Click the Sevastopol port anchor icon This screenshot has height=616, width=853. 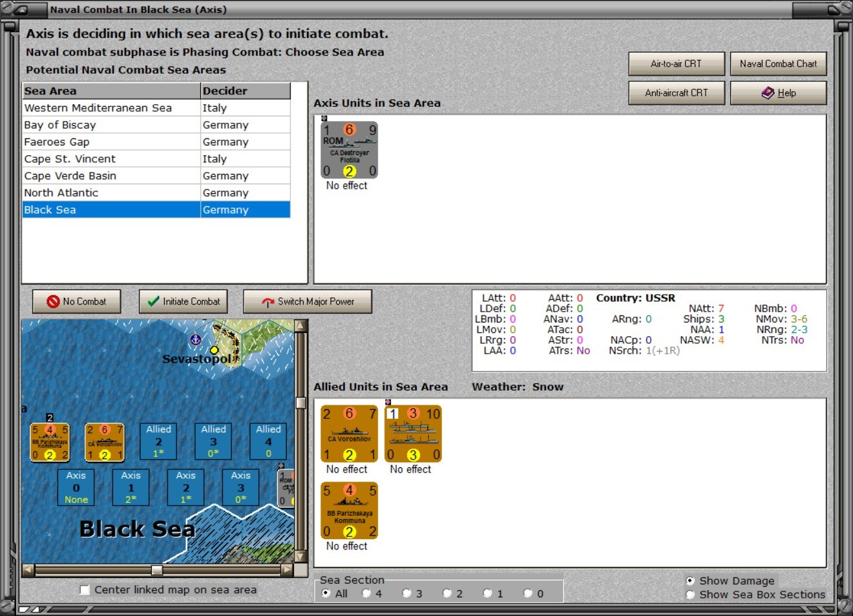[x=195, y=339]
